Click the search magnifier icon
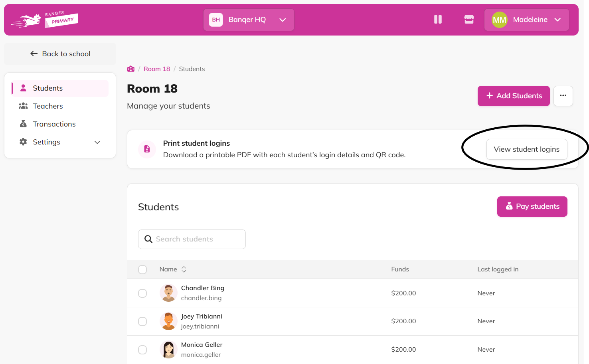This screenshot has width=589, height=364. (x=148, y=239)
